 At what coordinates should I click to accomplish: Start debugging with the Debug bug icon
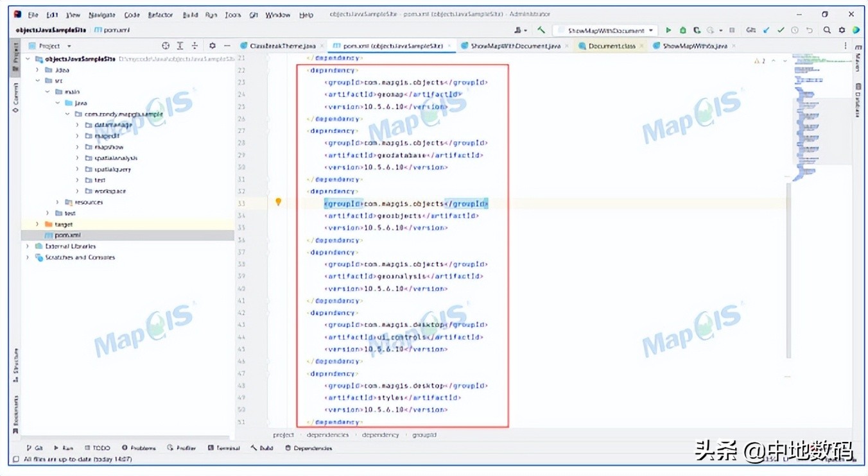click(x=682, y=30)
